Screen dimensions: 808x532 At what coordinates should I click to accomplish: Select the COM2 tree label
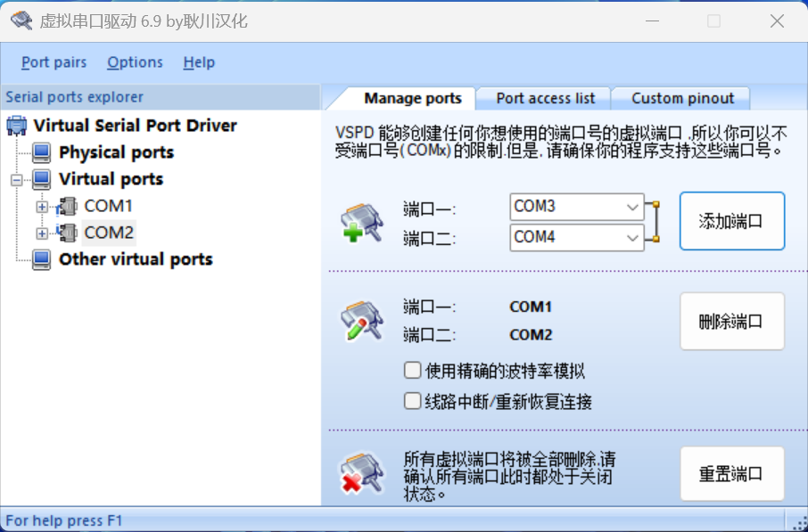109,233
